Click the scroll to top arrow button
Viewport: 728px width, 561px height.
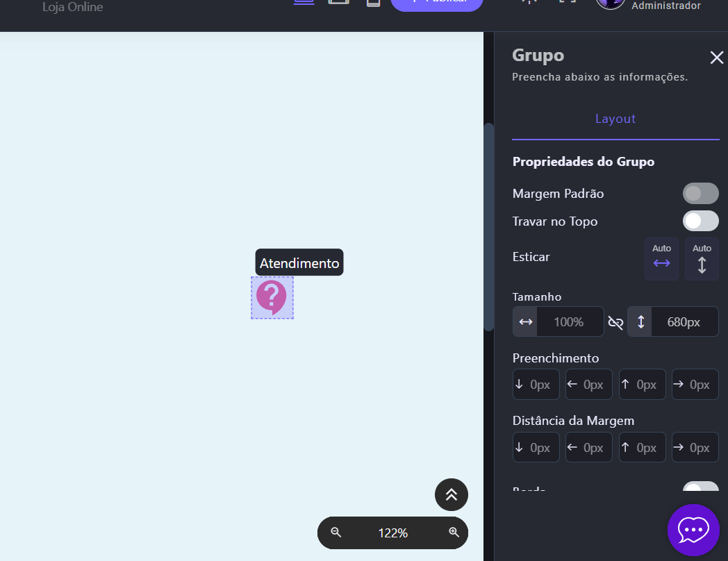point(452,494)
